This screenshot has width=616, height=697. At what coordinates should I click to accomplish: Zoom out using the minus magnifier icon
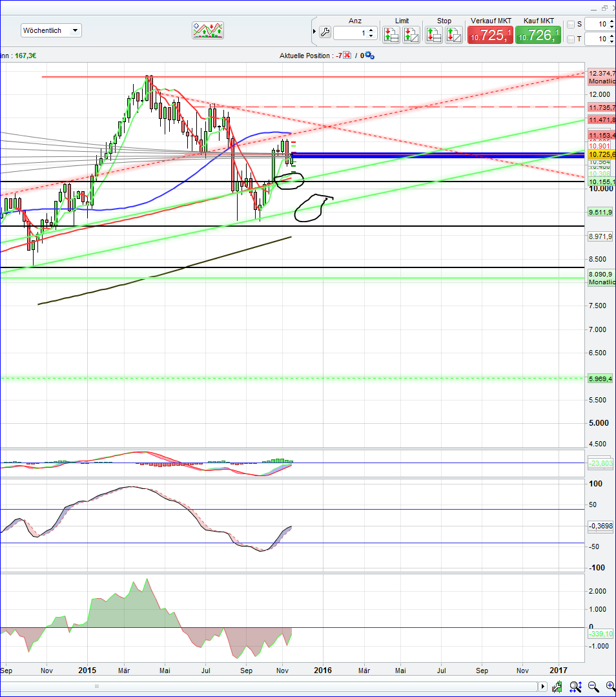tap(593, 687)
